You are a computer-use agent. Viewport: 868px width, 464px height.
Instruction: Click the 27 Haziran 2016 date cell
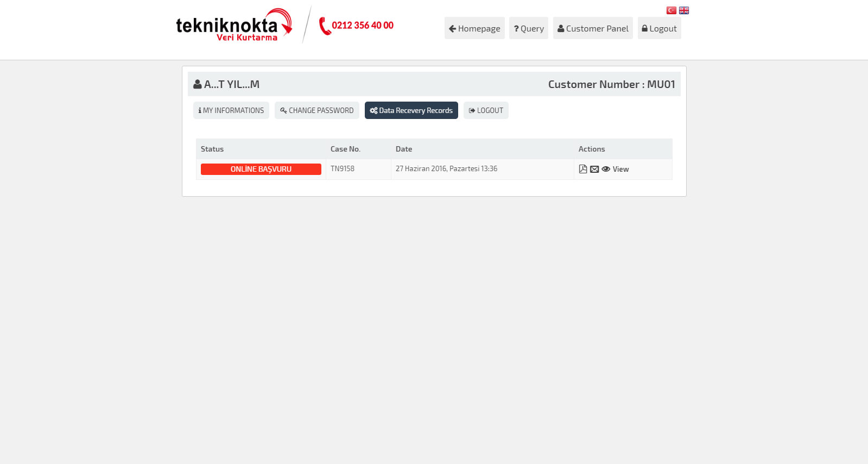[x=446, y=169]
